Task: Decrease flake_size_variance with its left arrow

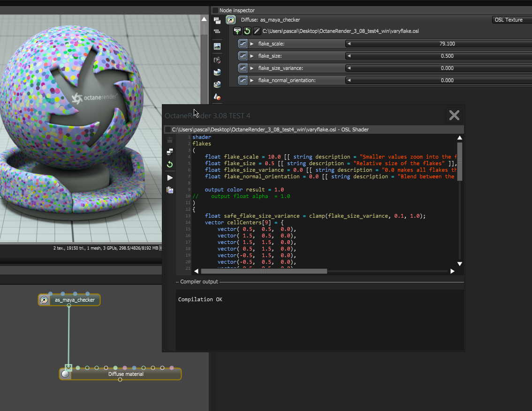Action: [x=349, y=68]
